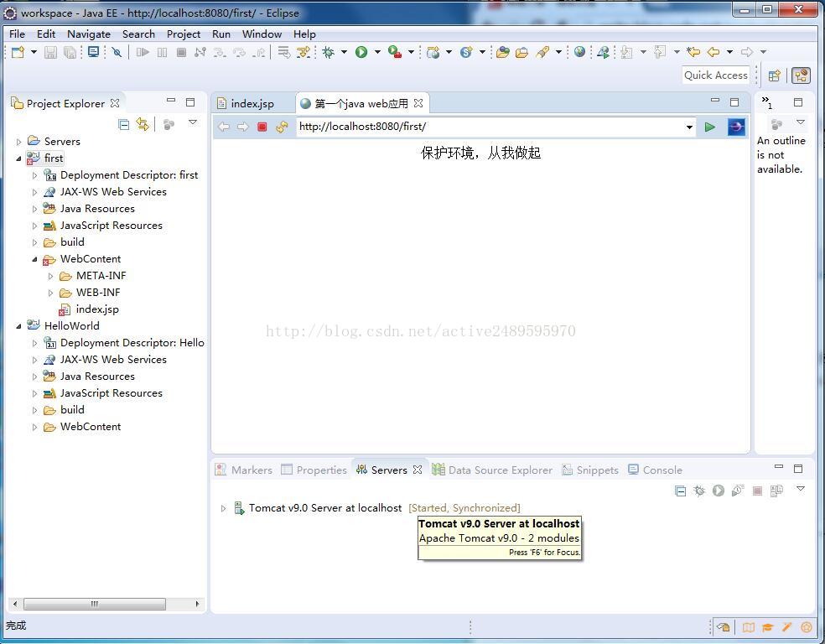Click the Stop server red square icon
The height and width of the screenshot is (644, 825).
757,491
